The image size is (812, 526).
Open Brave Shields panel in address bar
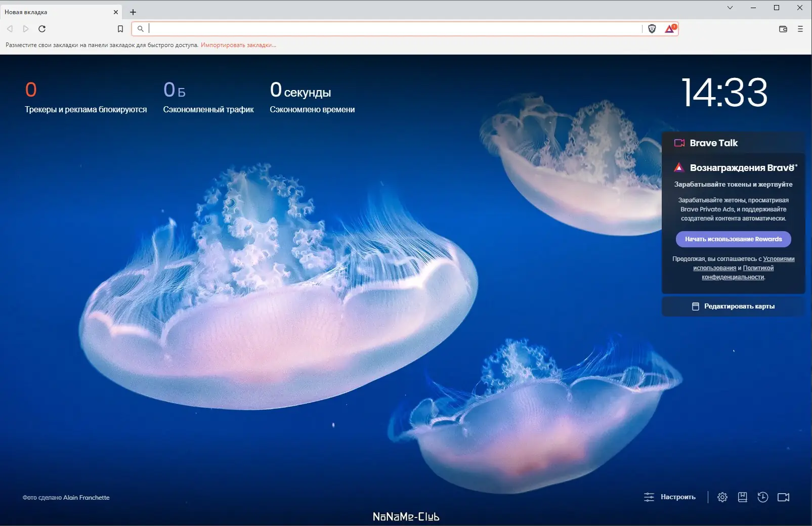point(652,29)
